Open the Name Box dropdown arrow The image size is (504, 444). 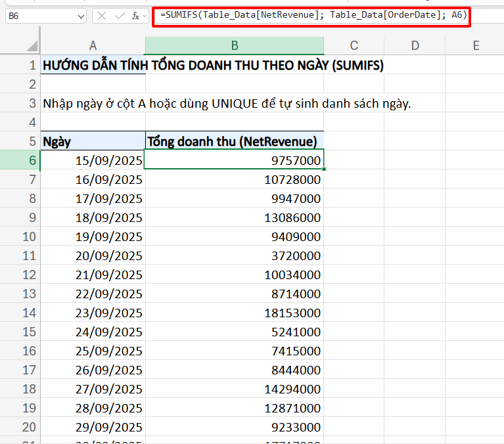(x=81, y=16)
